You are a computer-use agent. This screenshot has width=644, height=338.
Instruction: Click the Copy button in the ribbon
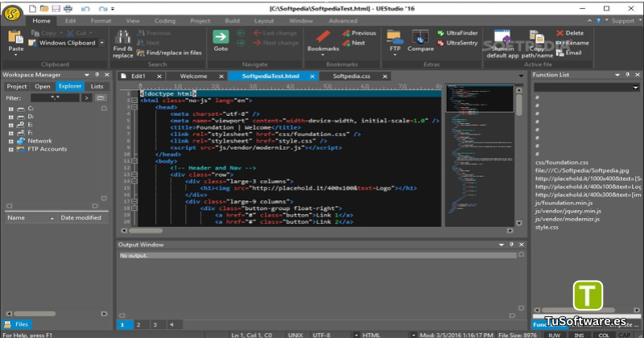point(44,33)
